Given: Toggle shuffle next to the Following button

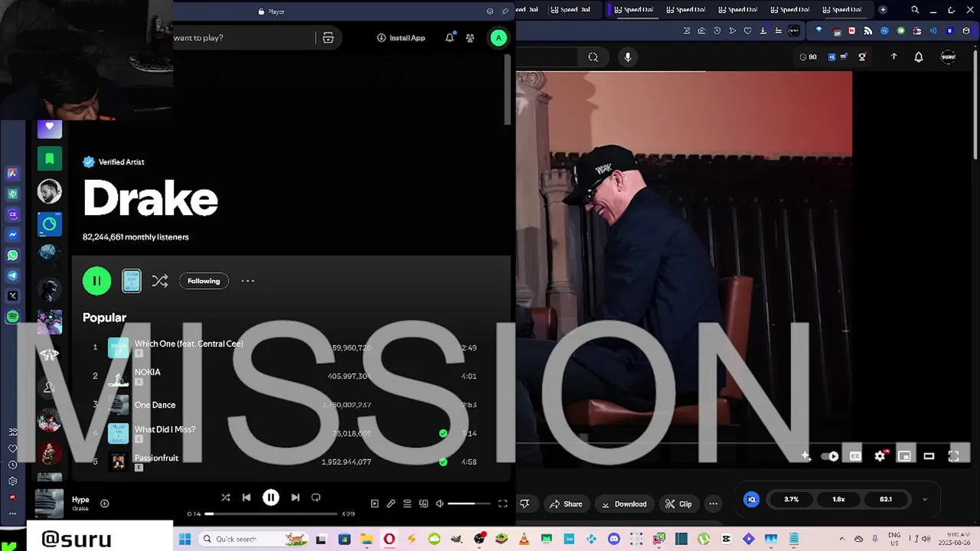Looking at the screenshot, I should pos(160,281).
